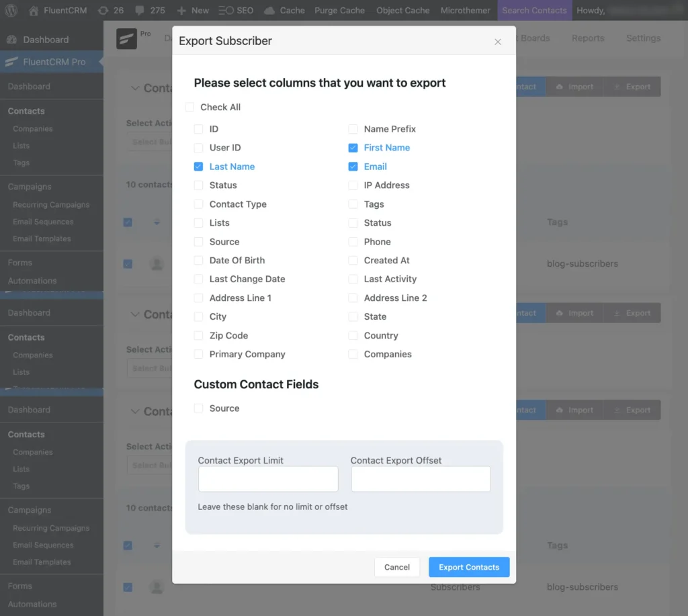Image resolution: width=688 pixels, height=616 pixels.
Task: Open the updates icon showing 26
Action: click(103, 11)
